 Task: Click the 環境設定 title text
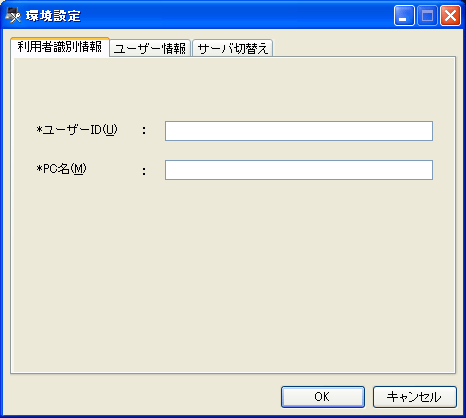[x=53, y=16]
